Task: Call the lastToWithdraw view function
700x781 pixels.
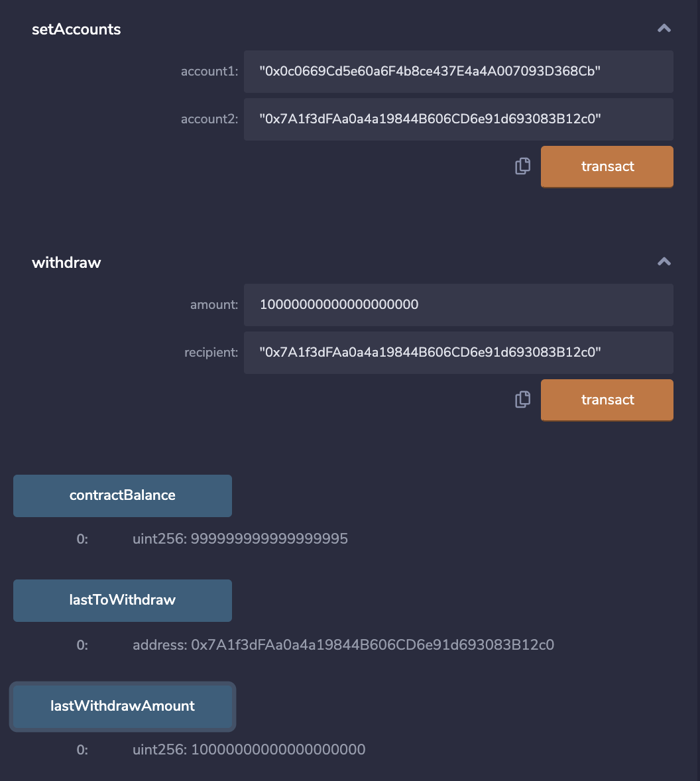Action: click(122, 600)
